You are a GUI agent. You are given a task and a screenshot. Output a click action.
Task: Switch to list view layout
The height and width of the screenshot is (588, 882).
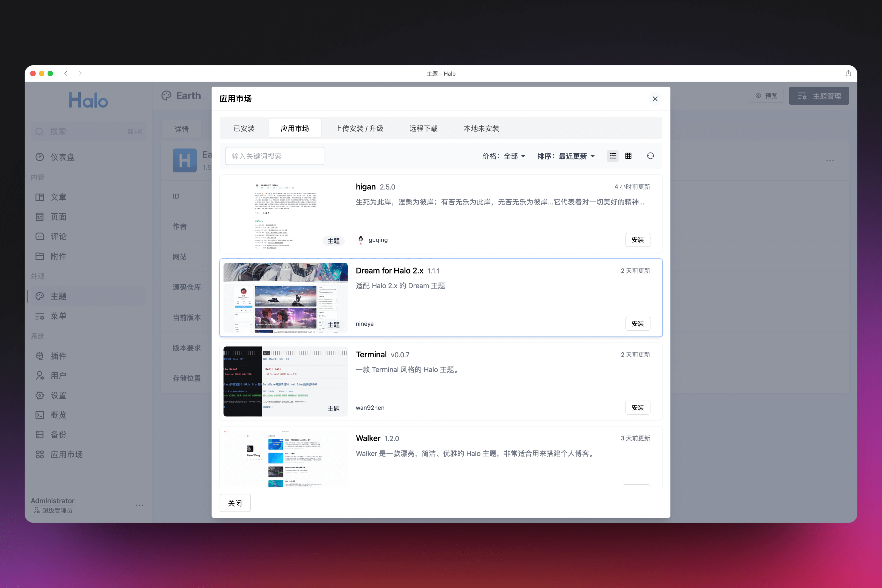tap(613, 155)
